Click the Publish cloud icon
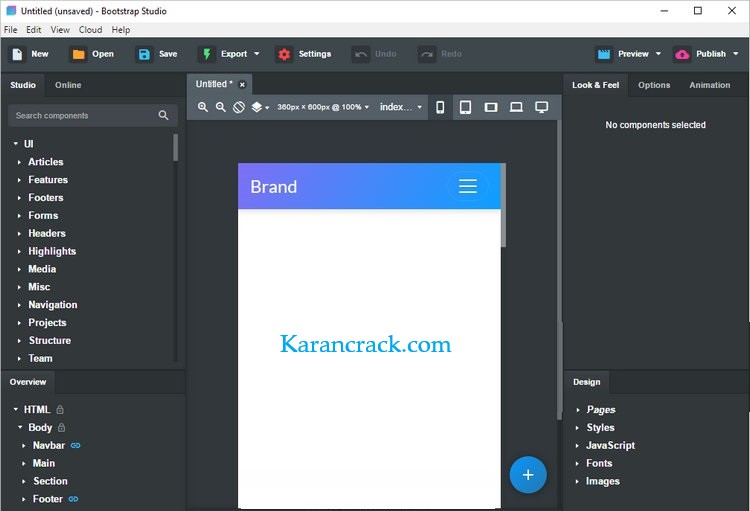Image resolution: width=750 pixels, height=511 pixels. tap(682, 55)
